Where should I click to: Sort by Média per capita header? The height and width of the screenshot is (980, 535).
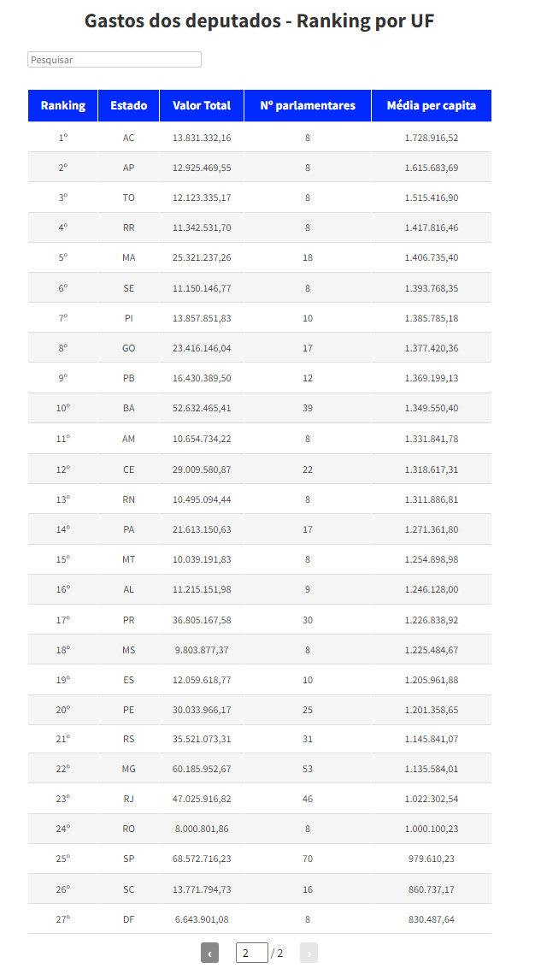click(x=432, y=106)
